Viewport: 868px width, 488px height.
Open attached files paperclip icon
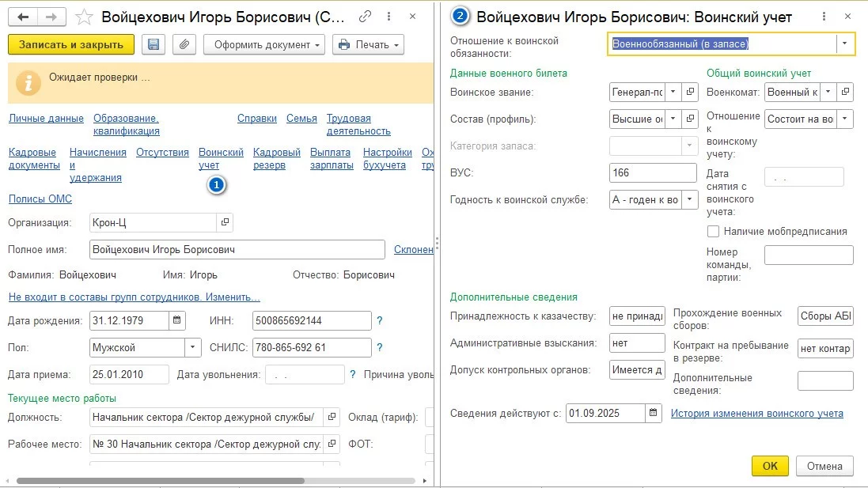pos(184,44)
